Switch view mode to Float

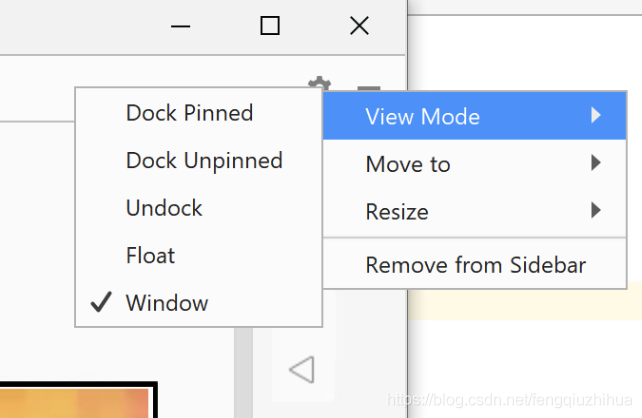149,256
